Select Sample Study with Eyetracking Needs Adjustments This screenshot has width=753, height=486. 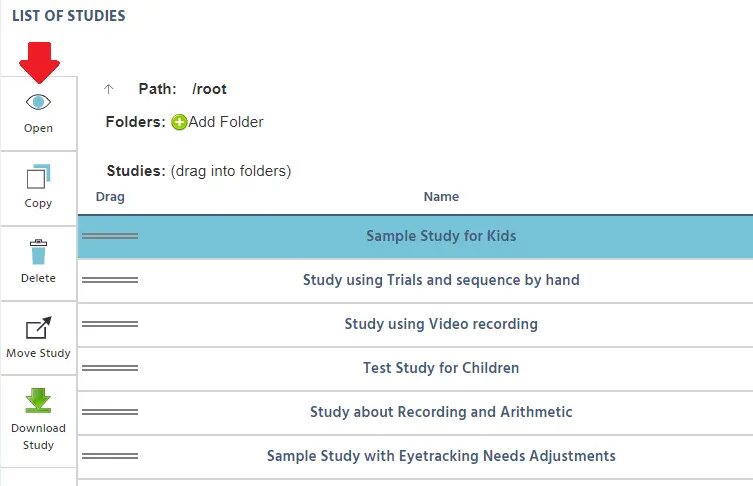[x=415, y=456]
